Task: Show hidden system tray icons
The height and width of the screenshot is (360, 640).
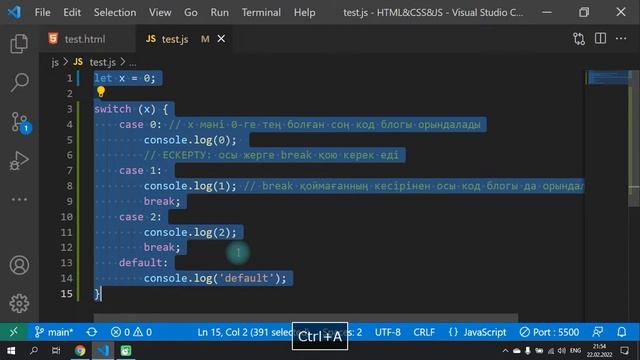Action: 505,351
